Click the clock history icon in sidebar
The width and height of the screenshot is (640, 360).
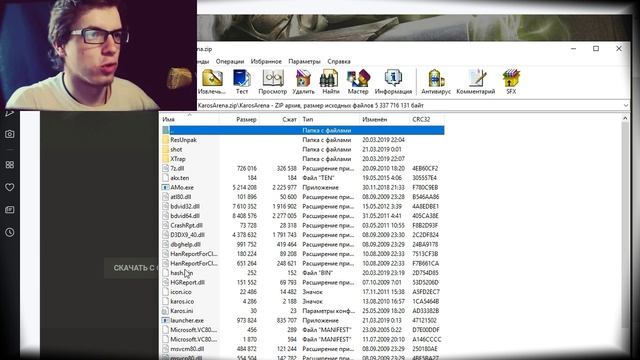[10, 232]
